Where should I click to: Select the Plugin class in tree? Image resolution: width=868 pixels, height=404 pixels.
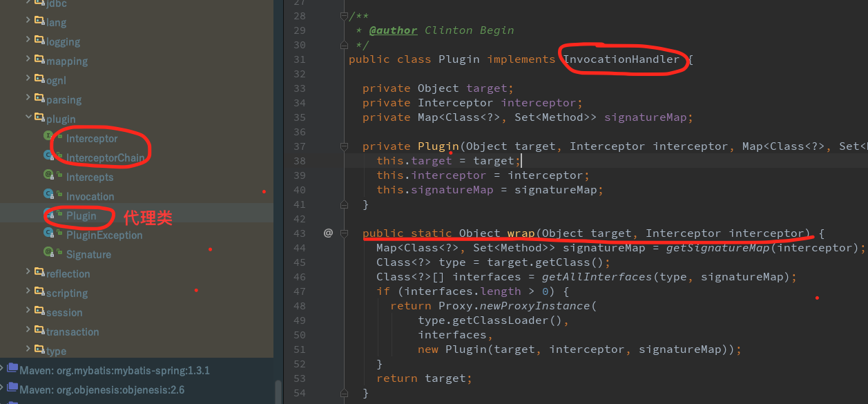pyautogui.click(x=81, y=215)
